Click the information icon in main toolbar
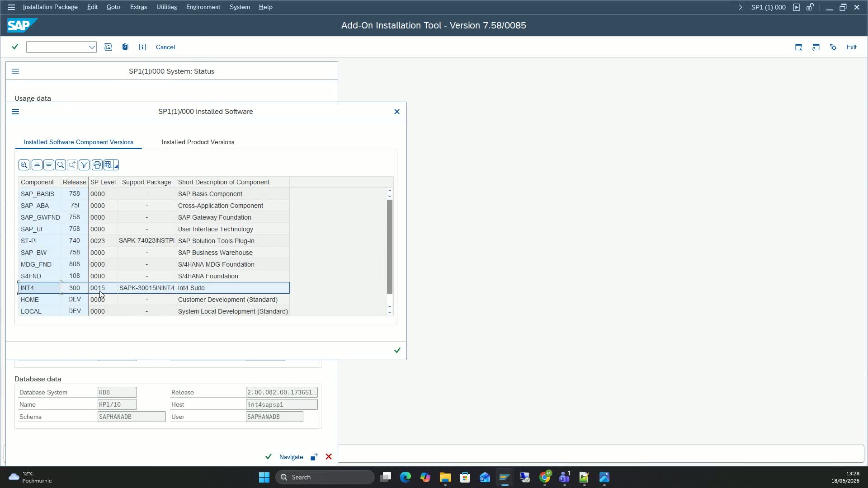The height and width of the screenshot is (488, 868). point(142,47)
